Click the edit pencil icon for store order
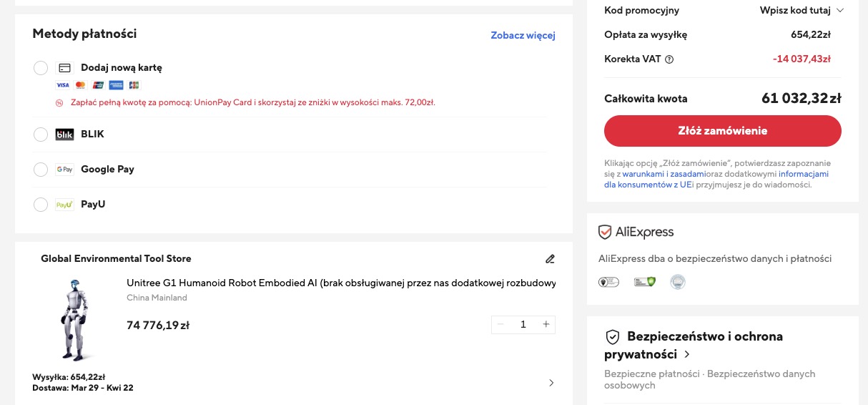 click(x=549, y=258)
